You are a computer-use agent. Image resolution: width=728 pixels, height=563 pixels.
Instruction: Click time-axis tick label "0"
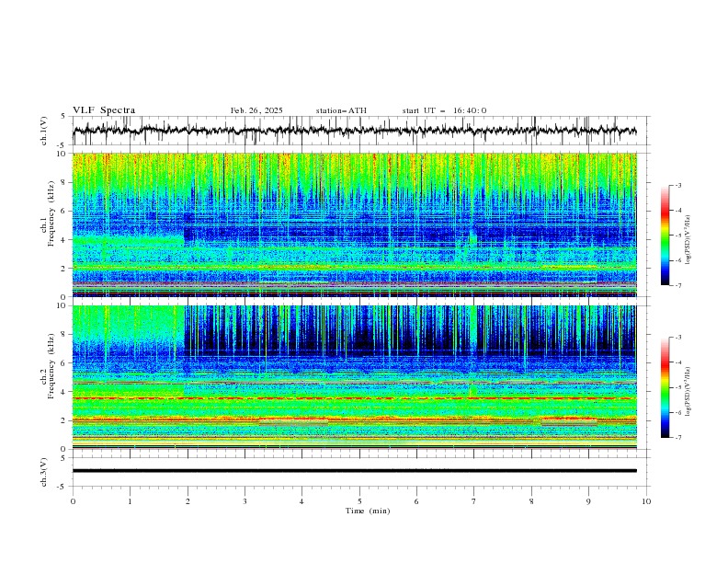[x=73, y=501]
